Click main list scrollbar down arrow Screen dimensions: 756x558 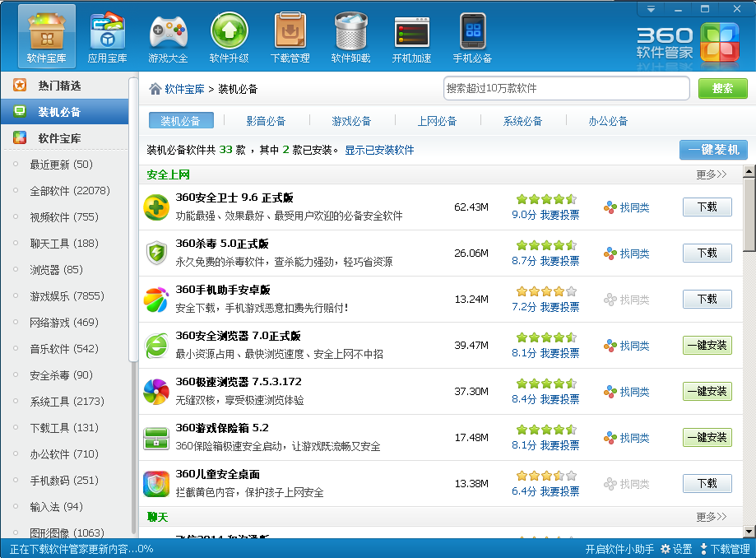(749, 532)
